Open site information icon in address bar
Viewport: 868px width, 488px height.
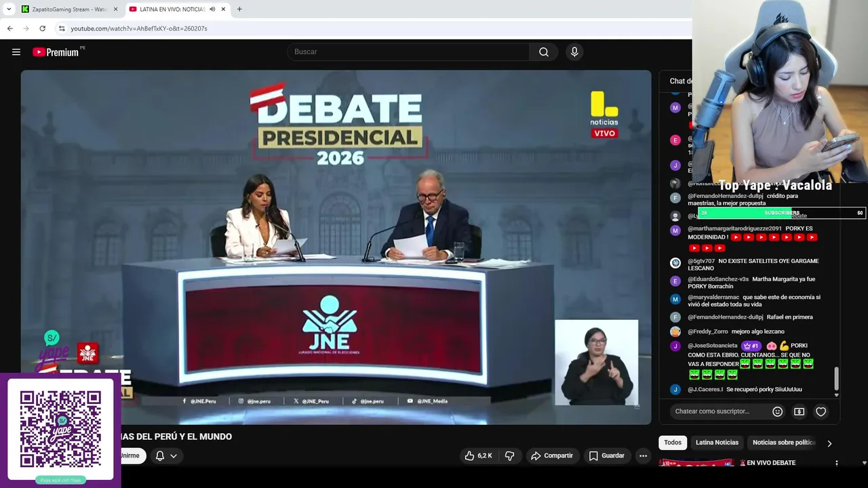pos(62,28)
